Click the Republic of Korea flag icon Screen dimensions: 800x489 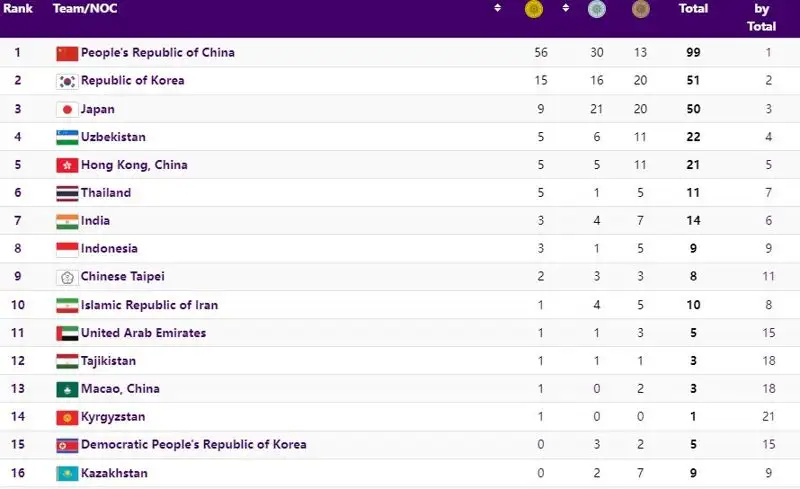[67, 81]
